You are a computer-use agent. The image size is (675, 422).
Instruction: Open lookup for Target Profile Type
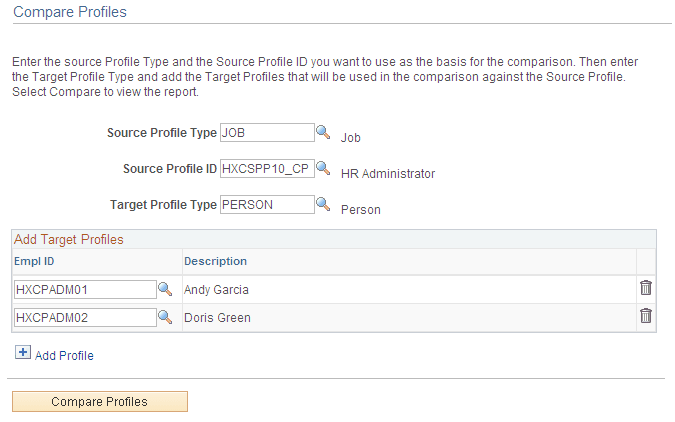[x=323, y=205]
